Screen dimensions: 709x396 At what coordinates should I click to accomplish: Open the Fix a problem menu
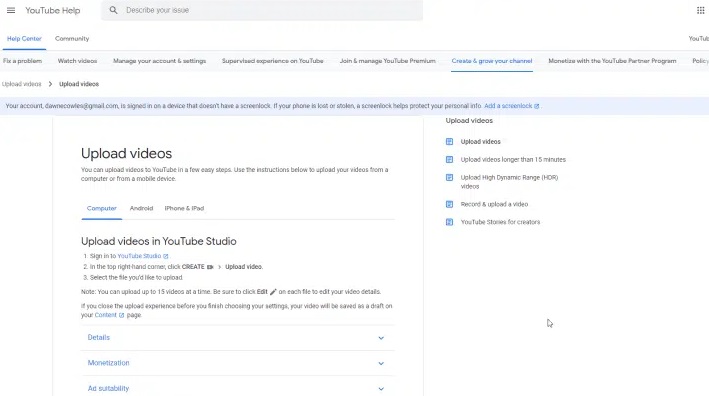(x=22, y=61)
